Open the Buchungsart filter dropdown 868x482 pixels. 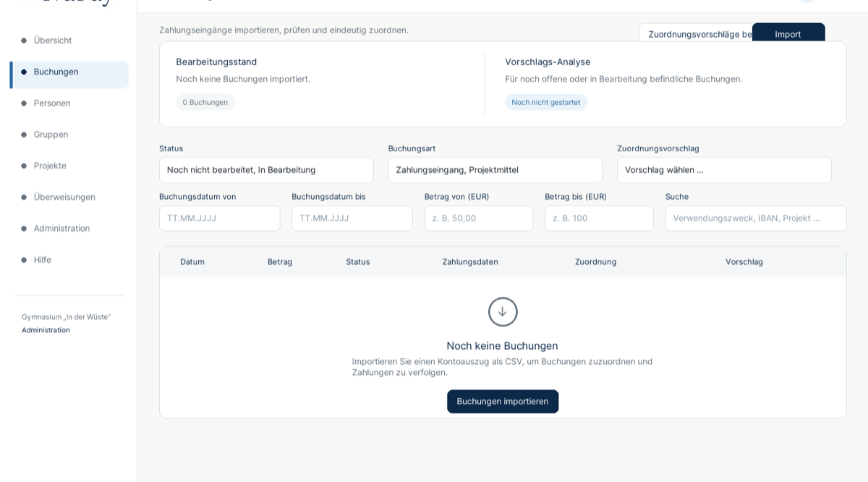point(495,170)
